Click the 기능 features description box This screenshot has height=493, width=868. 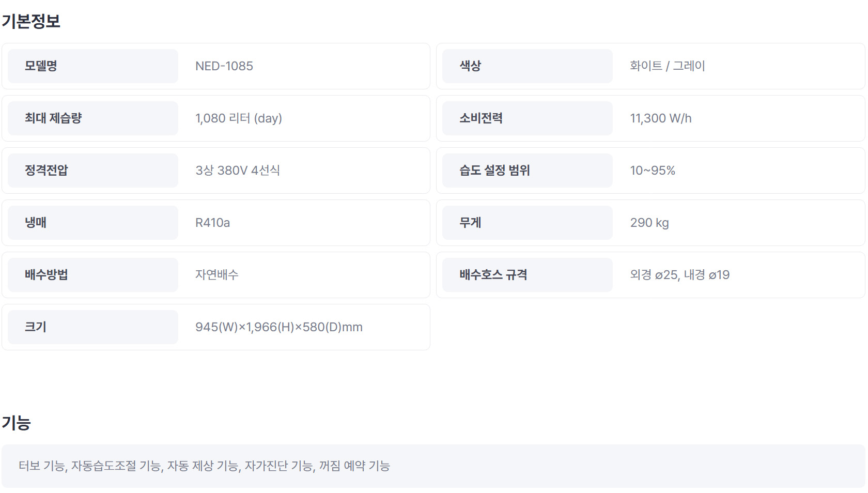[433, 466]
